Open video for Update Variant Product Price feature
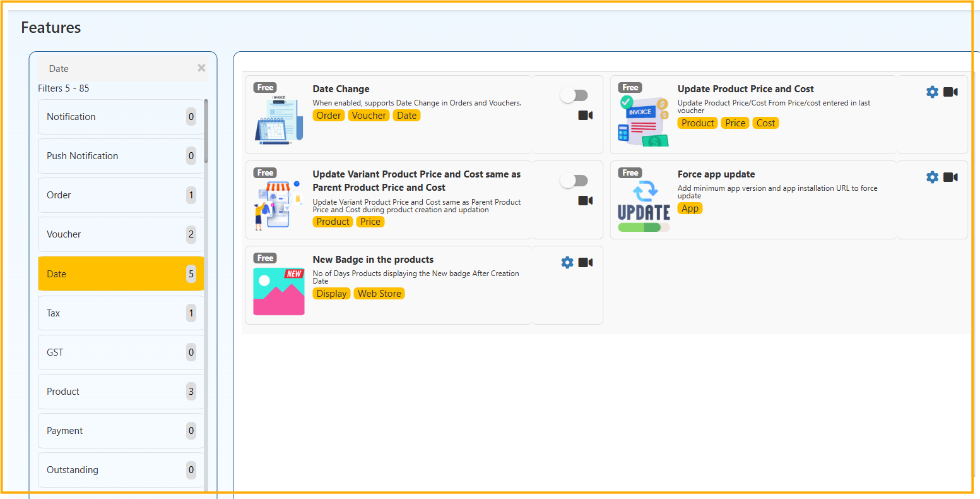Screen dimensions: 980x499 tap(585, 201)
